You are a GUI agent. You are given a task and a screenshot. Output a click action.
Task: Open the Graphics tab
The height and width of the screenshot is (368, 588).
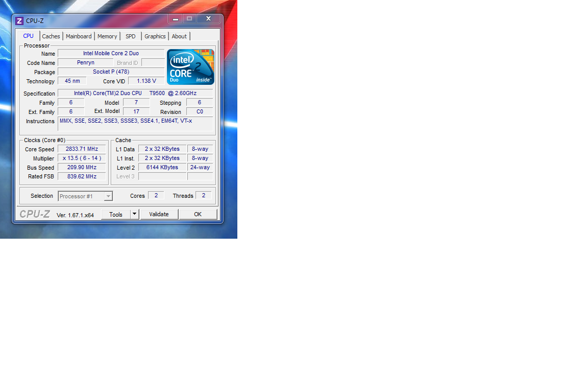[155, 36]
